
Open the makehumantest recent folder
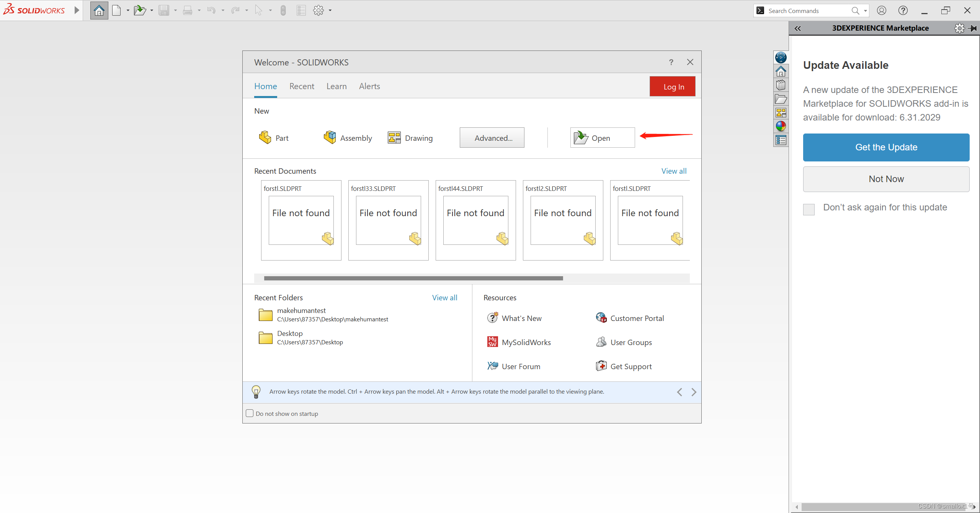click(301, 310)
